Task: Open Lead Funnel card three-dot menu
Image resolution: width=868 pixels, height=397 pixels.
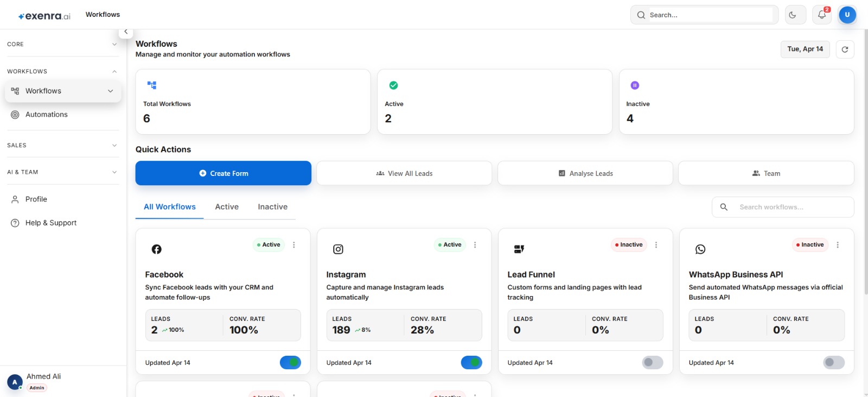Action: point(656,245)
